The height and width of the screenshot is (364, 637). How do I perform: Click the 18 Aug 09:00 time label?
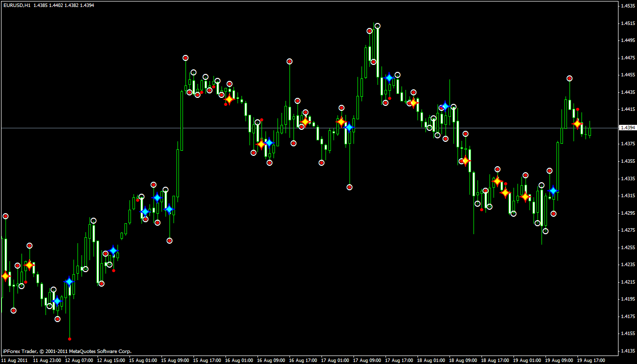coord(463,360)
